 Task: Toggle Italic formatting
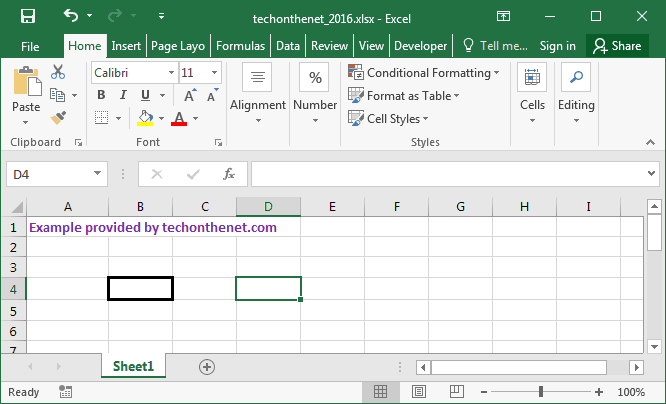[x=123, y=95]
